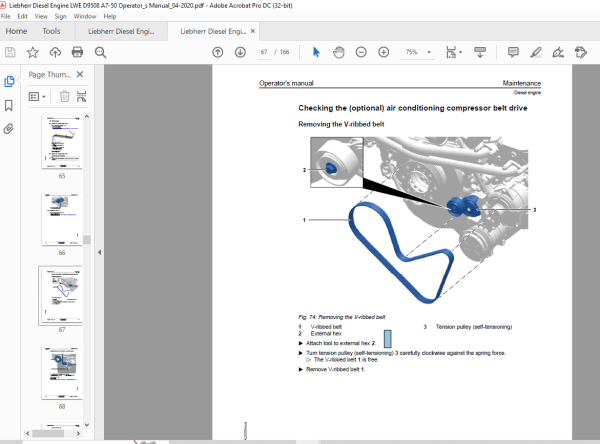Toggle the Attachments paperclip panel

pos(8,129)
